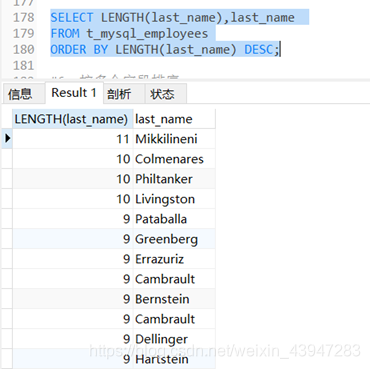This screenshot has height=369, width=370.
Task: Click the length cell beside Greenberg
Action: point(73,239)
